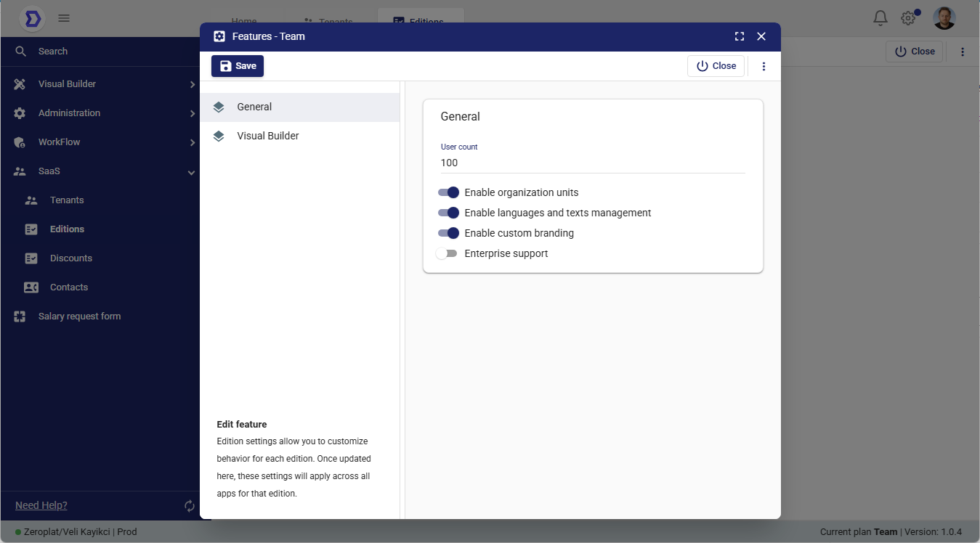
Task: Open the Need Help? link
Action: point(41,505)
